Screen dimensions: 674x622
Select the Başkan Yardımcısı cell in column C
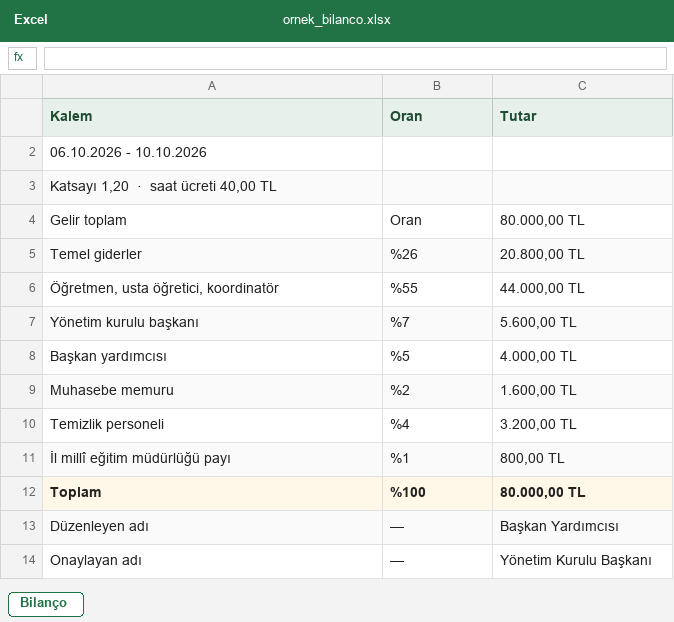582,527
